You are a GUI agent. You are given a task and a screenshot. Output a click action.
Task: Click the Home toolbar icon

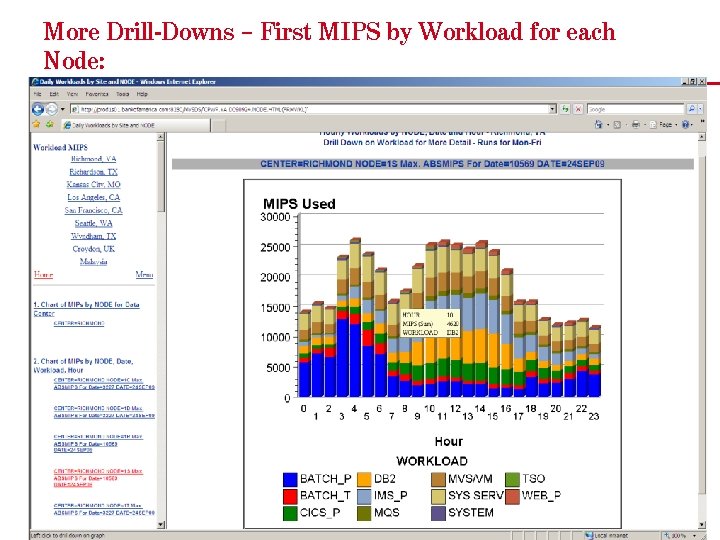click(598, 124)
